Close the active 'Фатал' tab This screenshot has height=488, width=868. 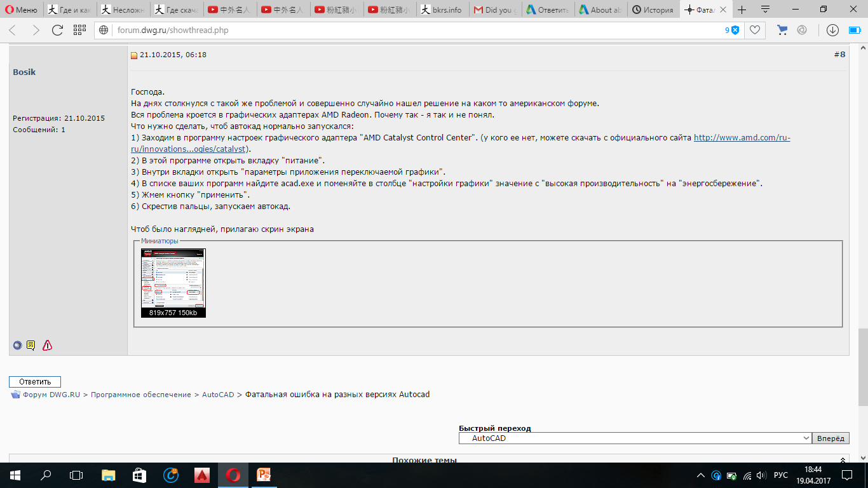tap(722, 10)
